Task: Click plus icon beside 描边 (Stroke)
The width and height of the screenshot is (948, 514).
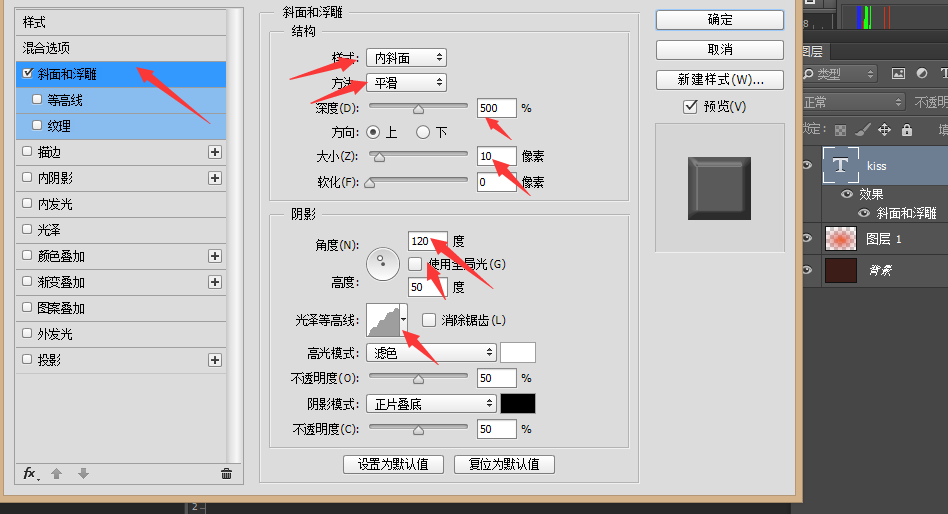Action: 214,152
